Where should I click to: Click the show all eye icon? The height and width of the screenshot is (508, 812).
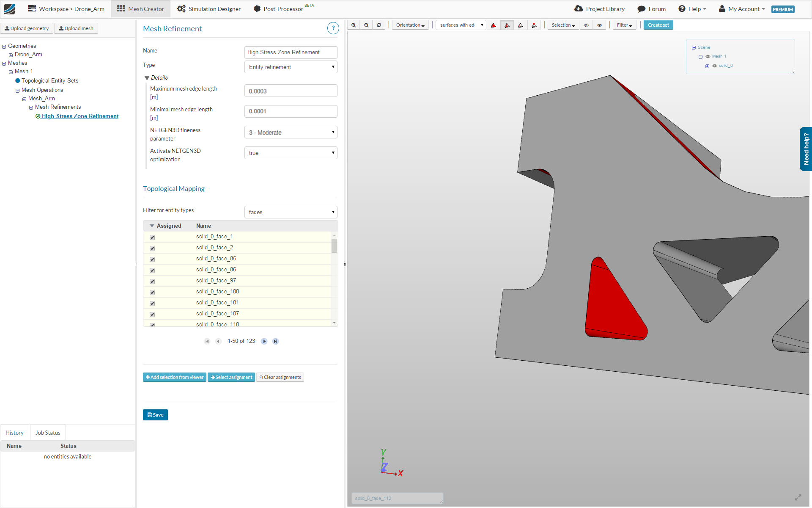[599, 25]
